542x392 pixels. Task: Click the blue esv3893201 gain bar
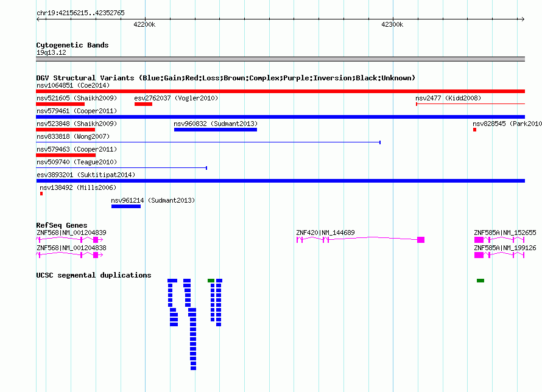click(x=280, y=181)
